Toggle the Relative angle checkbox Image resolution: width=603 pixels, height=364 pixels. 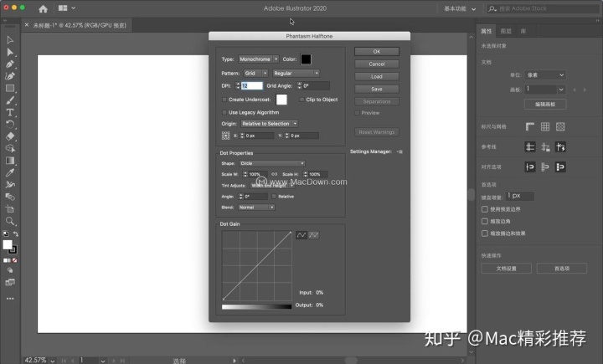pyautogui.click(x=274, y=197)
